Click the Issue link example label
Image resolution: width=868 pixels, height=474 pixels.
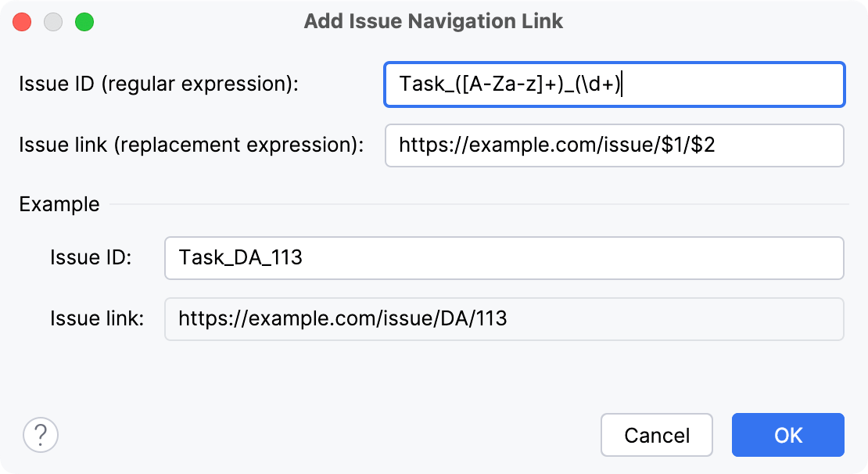tap(96, 318)
